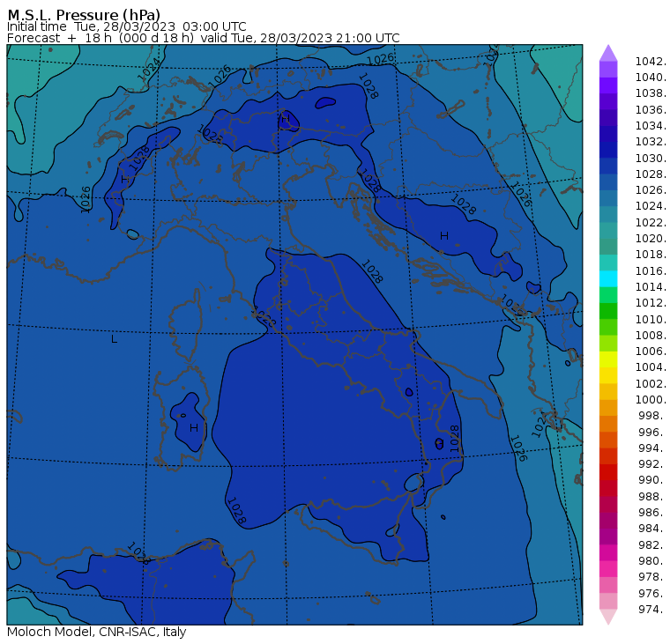Click the '1024' contour label in the top-left
The height and width of the screenshot is (644, 670).
tap(149, 70)
